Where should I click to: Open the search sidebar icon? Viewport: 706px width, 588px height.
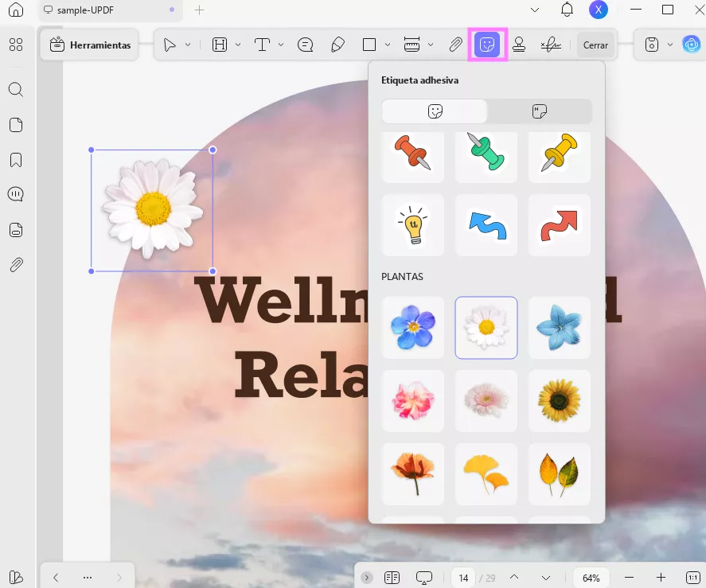tap(16, 90)
